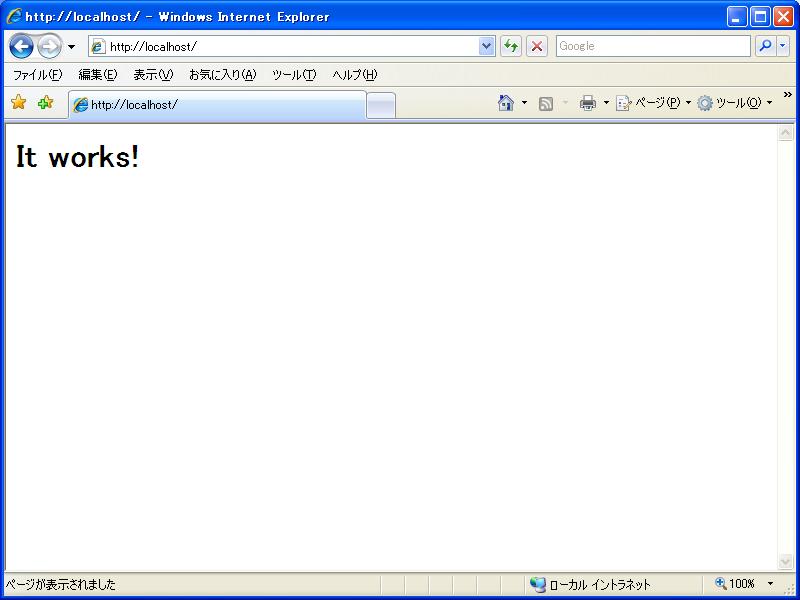Click the address bar URL field
800x600 pixels.
(284, 46)
